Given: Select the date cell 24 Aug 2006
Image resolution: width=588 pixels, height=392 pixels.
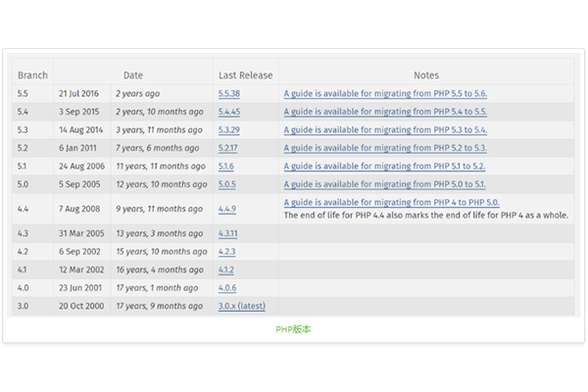Looking at the screenshot, I should (x=81, y=167).
